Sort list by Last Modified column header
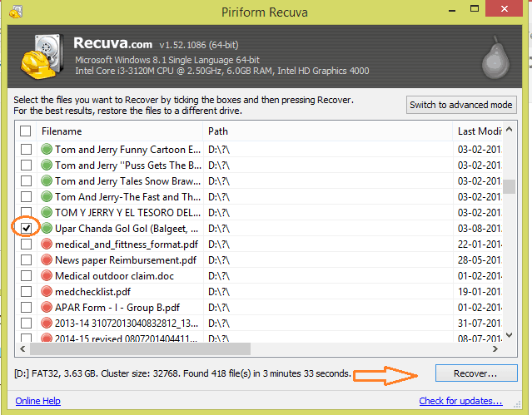Screen dimensions: 532x415 click(477, 131)
